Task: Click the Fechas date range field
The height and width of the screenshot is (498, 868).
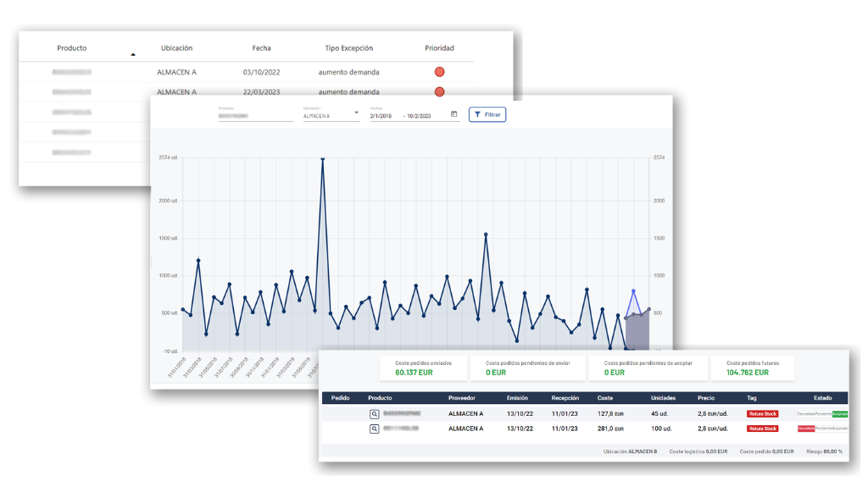Action: pyautogui.click(x=408, y=115)
